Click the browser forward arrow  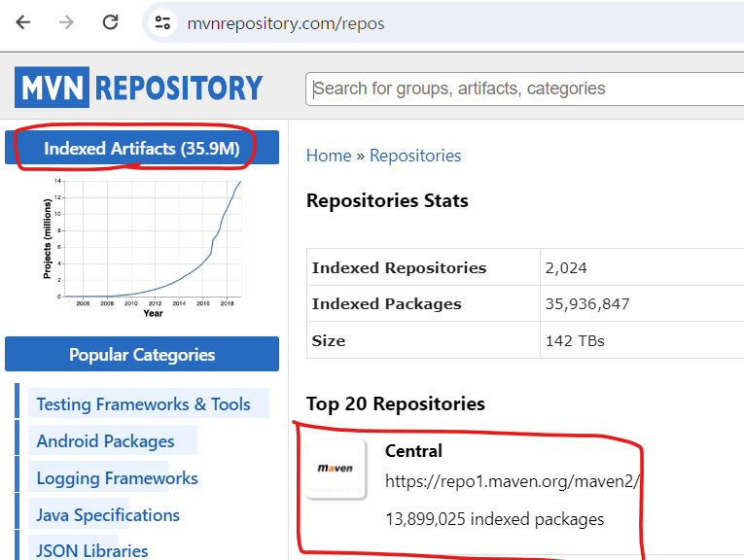pyautogui.click(x=66, y=22)
